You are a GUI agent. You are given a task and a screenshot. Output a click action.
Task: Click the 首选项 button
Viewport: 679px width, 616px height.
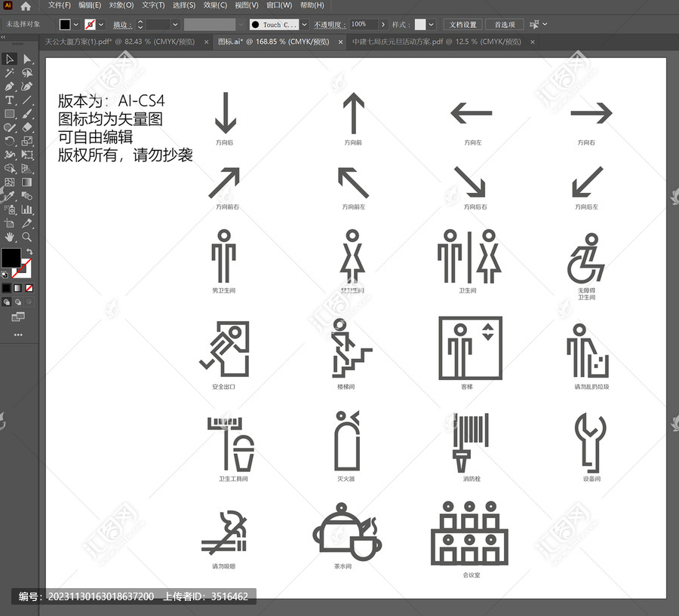point(505,25)
